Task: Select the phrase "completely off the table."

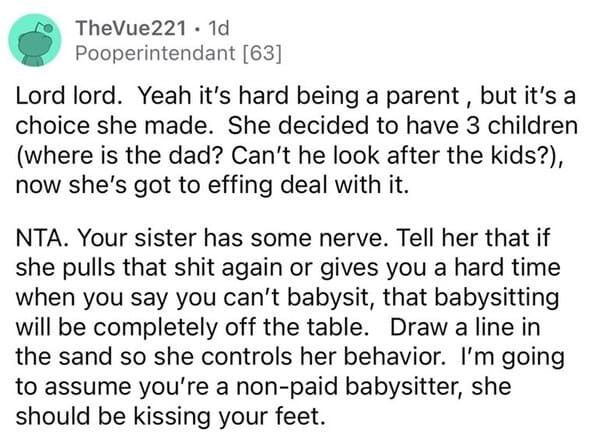Action: point(232,328)
